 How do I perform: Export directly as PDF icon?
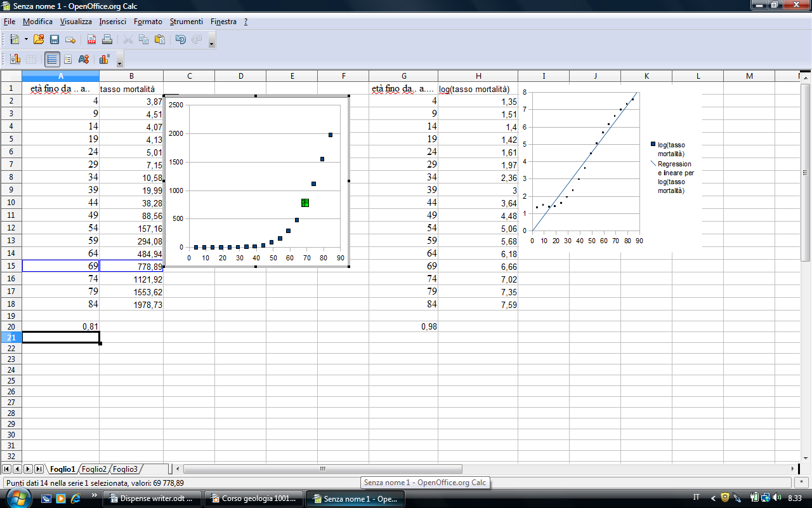coord(91,39)
